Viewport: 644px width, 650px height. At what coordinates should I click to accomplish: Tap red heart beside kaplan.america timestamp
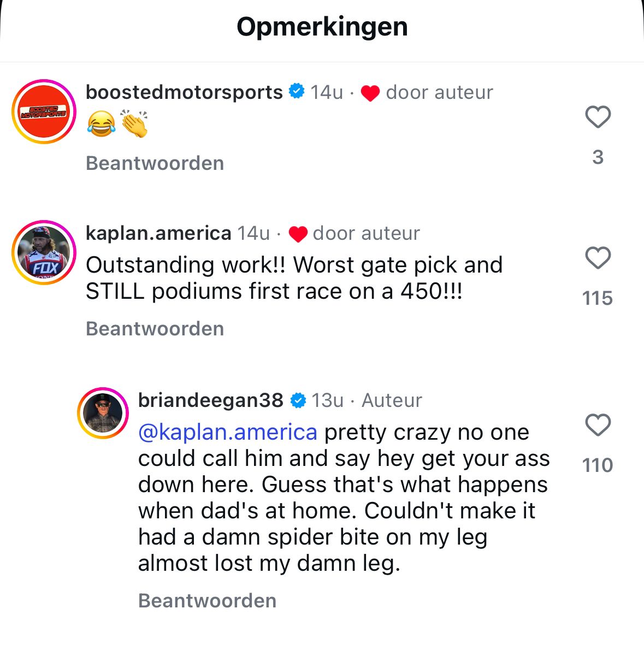[x=298, y=234]
